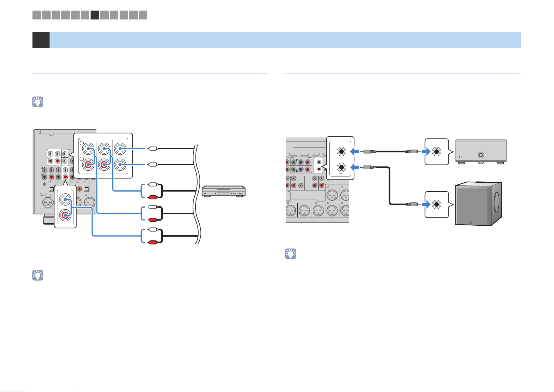Click the large subwoofer speaker illustration
554x392 pixels.
[478, 204]
